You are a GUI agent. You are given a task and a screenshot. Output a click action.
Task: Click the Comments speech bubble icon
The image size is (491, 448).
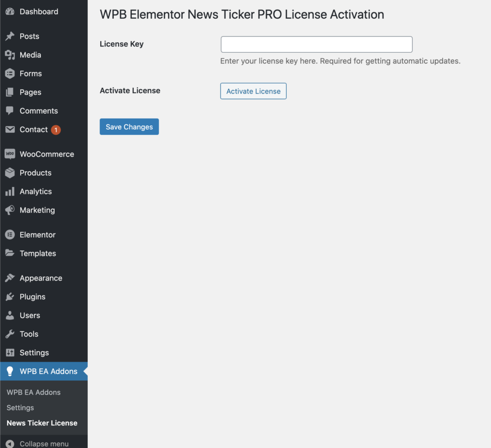coord(10,111)
